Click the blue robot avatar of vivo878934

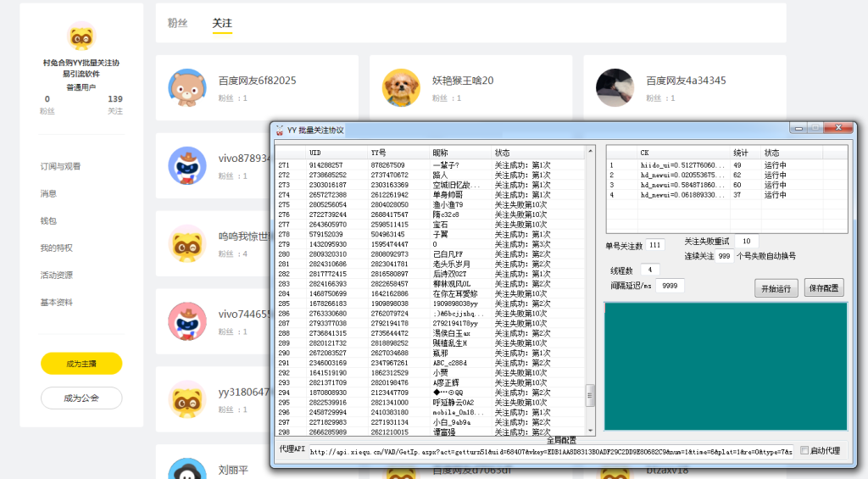click(186, 165)
